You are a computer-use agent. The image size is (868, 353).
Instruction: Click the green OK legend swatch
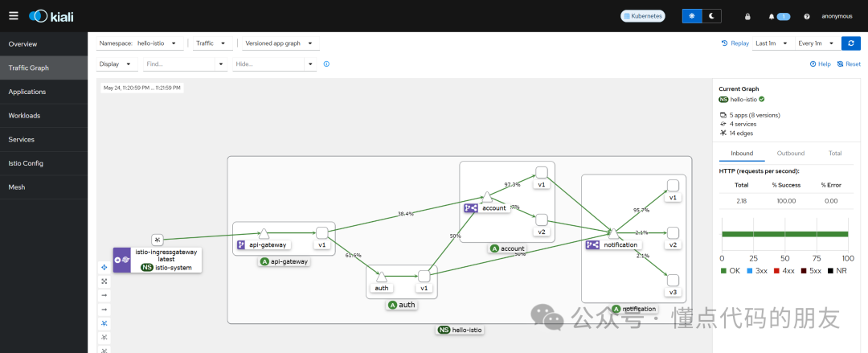tap(723, 271)
